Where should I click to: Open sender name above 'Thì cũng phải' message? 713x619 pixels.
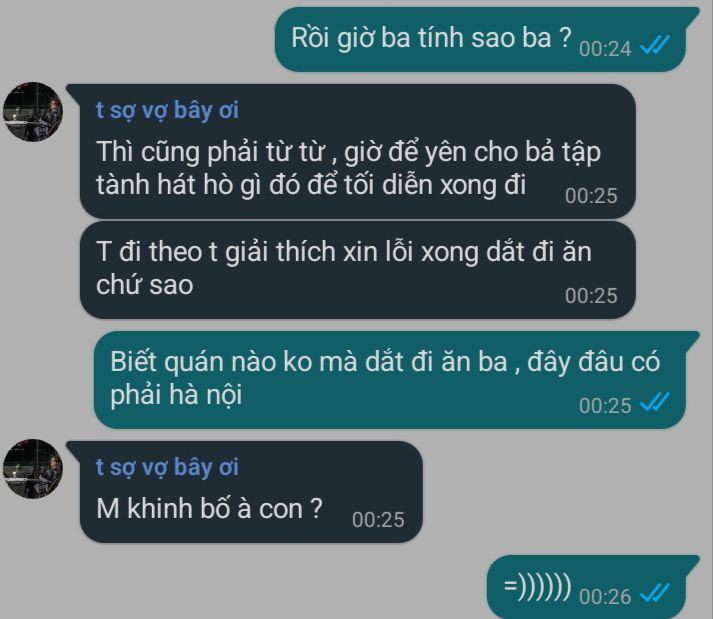tap(167, 111)
